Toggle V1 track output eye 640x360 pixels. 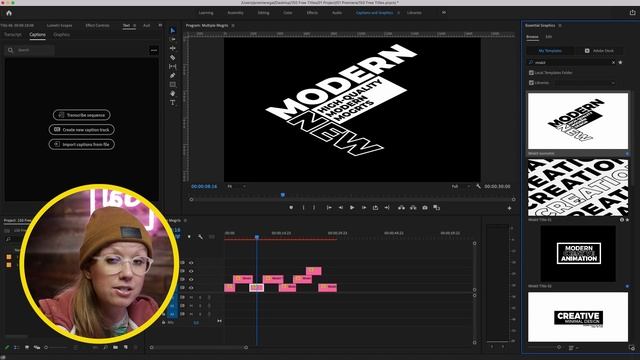tap(191, 288)
